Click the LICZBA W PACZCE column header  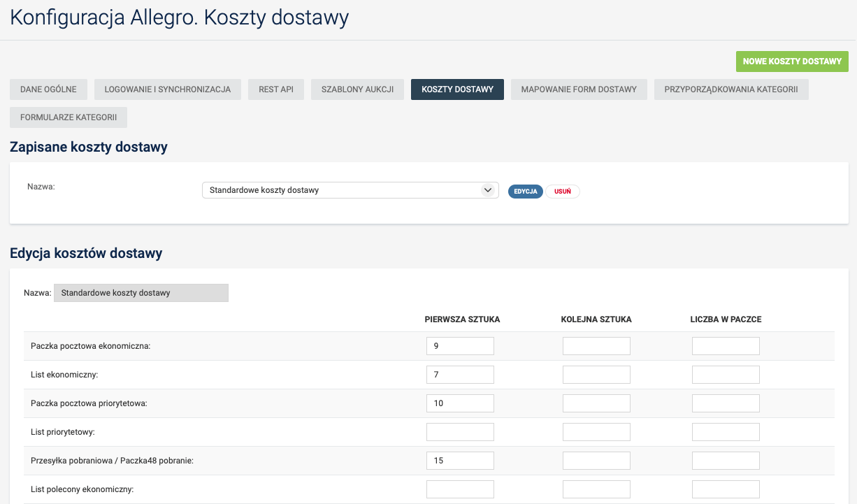pyautogui.click(x=726, y=319)
